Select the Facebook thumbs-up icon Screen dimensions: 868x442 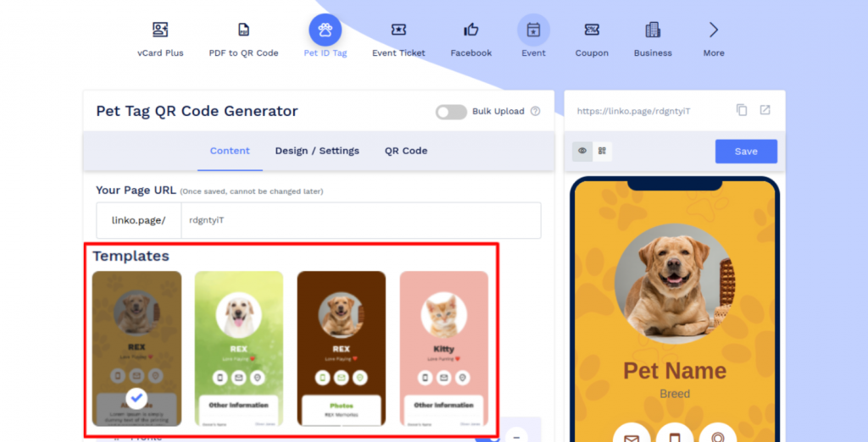point(471,30)
